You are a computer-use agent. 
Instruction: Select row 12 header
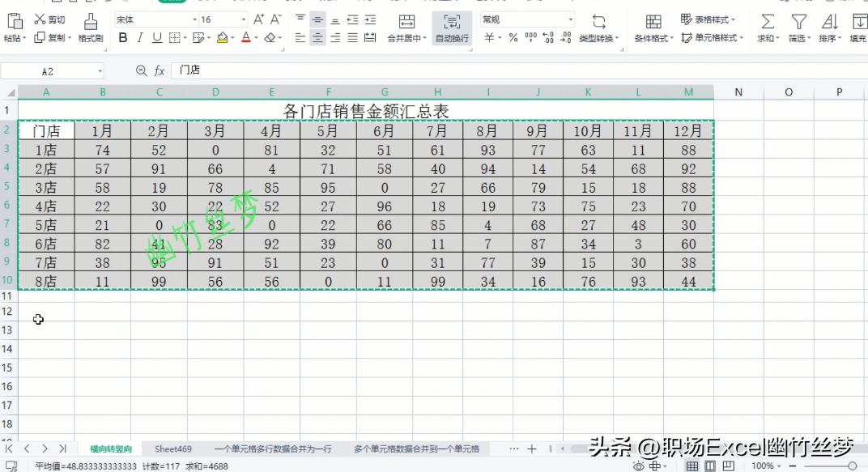(x=8, y=311)
